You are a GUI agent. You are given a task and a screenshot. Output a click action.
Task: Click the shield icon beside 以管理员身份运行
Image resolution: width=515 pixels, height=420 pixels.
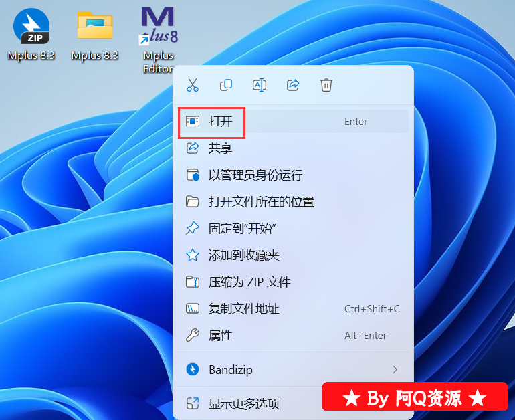[193, 175]
